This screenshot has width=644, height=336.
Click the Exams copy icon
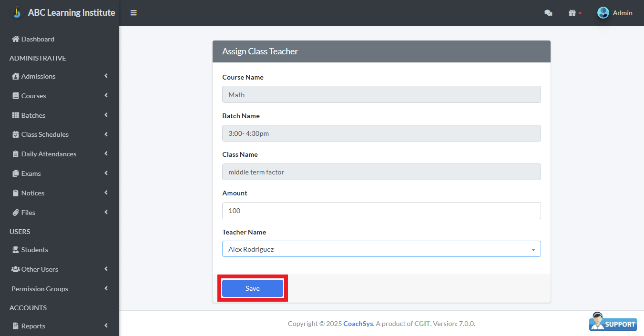click(16, 173)
